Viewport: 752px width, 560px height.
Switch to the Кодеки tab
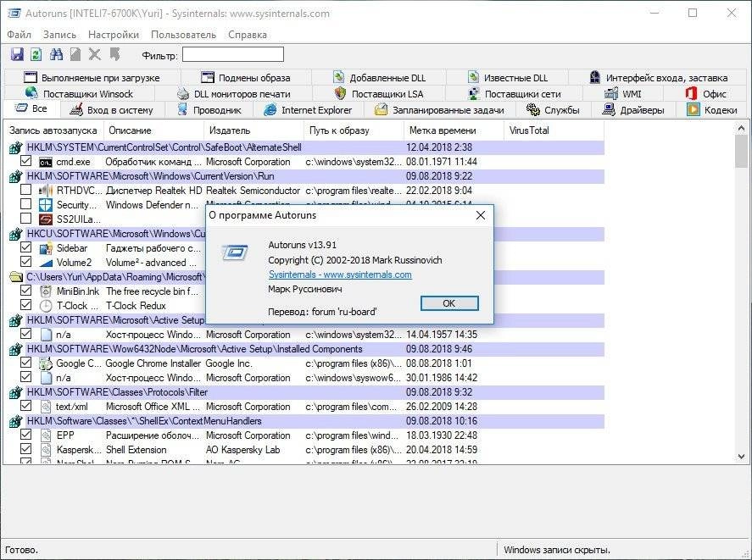pos(712,110)
